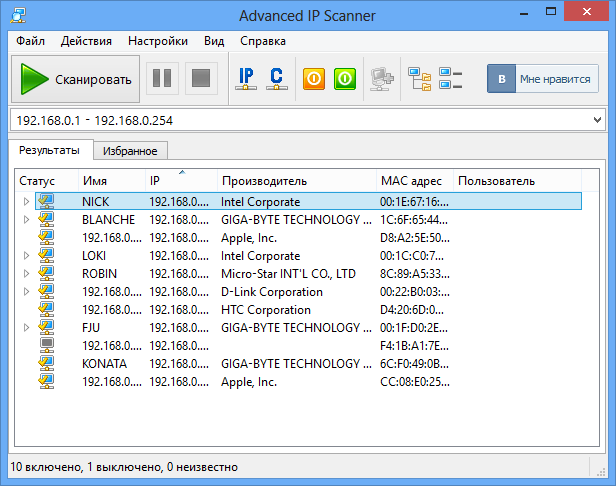Viewport: 616px width, 486px height.
Task: Click status icon of first Apple, Inc. row
Action: click(x=46, y=237)
